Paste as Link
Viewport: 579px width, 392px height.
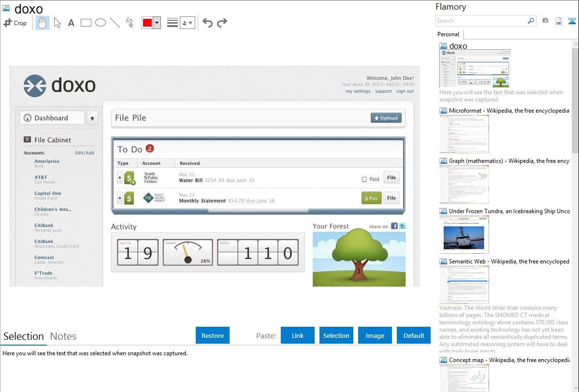298,335
